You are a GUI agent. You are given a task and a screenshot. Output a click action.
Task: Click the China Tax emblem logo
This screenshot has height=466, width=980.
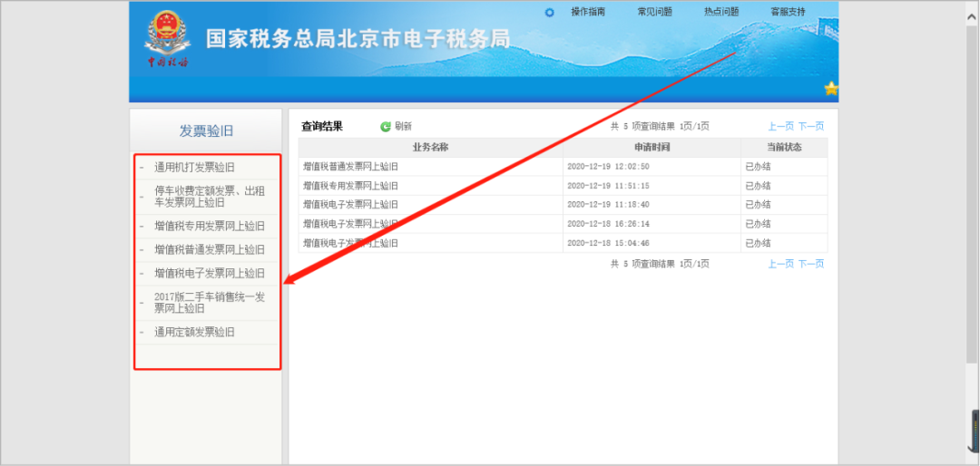(x=167, y=39)
